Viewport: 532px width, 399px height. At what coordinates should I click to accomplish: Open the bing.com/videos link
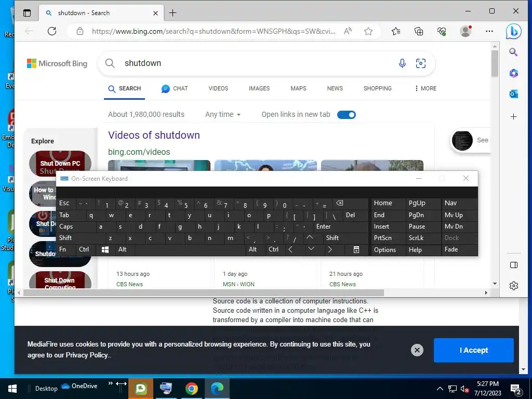[x=139, y=152]
